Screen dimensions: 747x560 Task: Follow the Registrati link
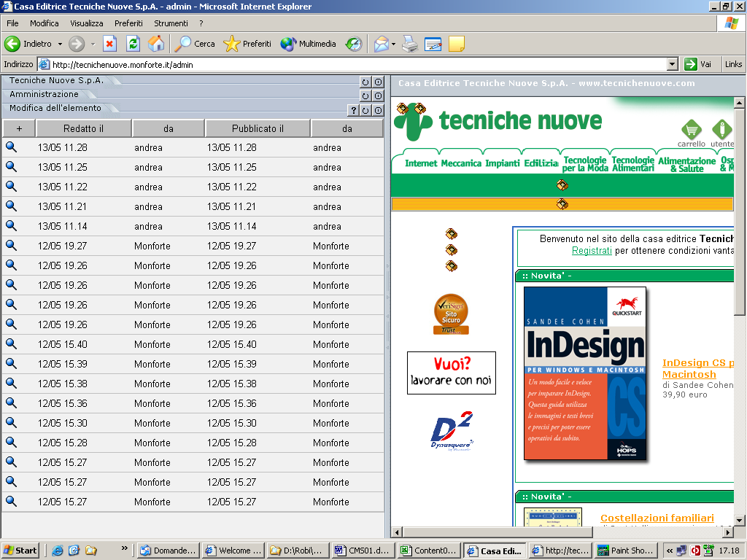(592, 251)
